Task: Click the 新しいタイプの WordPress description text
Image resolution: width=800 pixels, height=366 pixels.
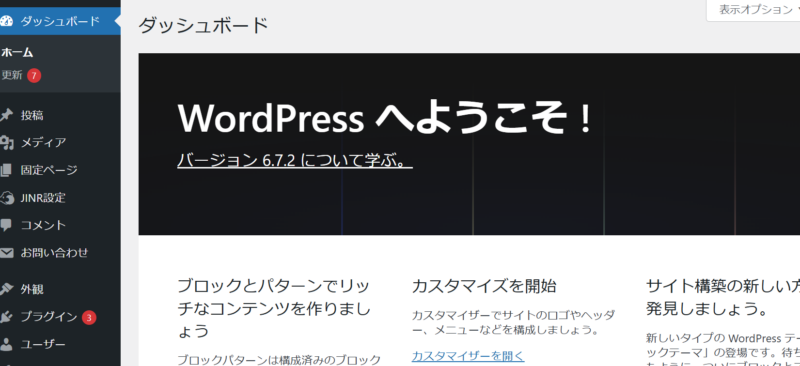Action: [722, 351]
